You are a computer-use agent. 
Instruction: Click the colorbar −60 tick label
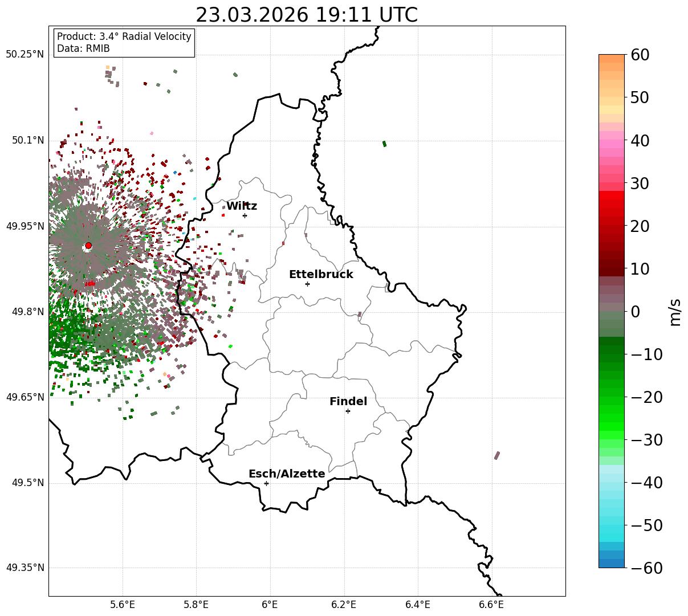click(646, 568)
